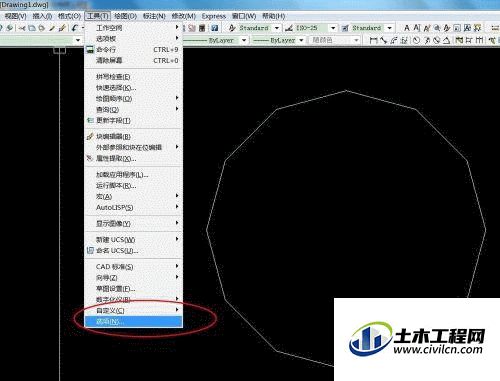The image size is (500, 381).
Task: Open the 窗口(W) menu
Action: 244,16
